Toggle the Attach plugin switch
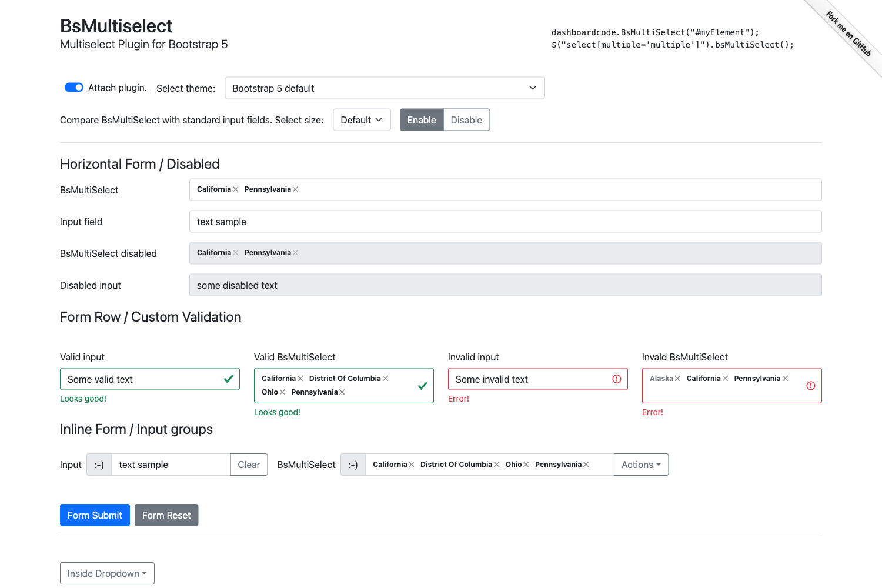Viewport: 882px width, 588px height. tap(73, 87)
